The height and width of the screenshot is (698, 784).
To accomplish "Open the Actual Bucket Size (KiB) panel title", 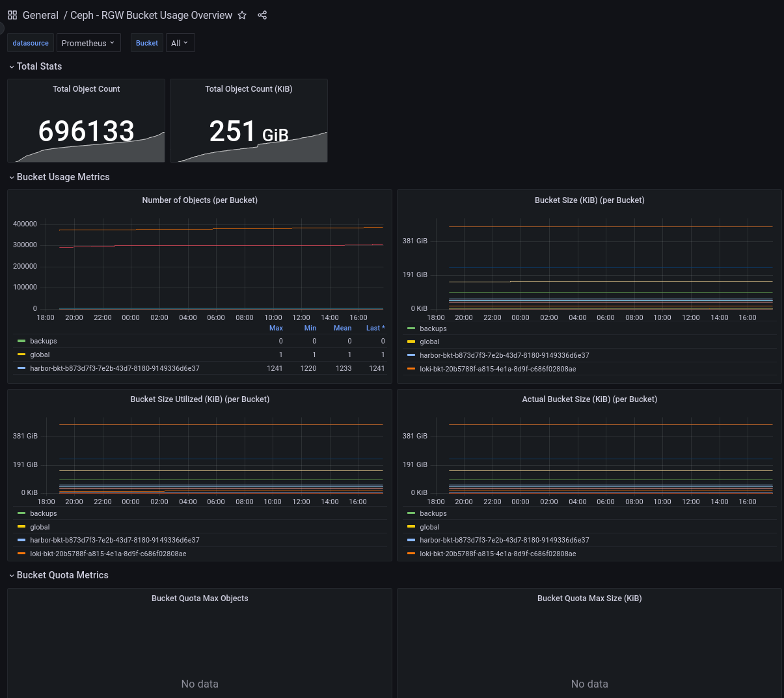I will 589,399.
